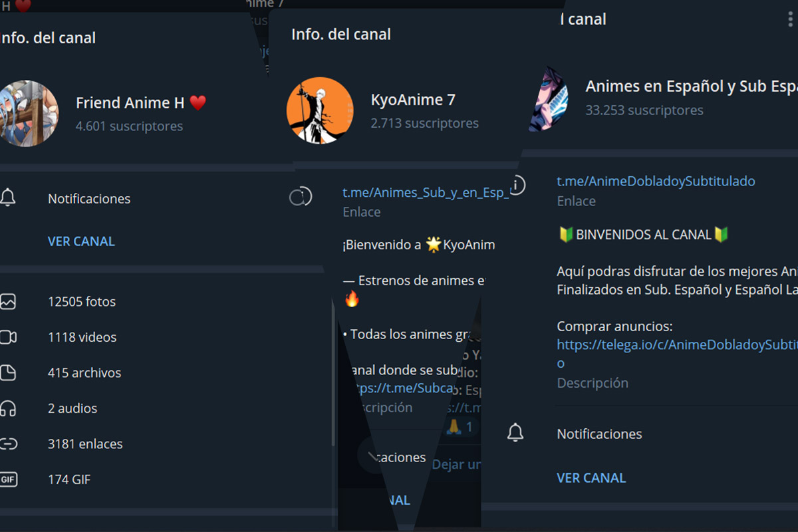Select the 3181 enlaces media row

[x=166, y=444]
